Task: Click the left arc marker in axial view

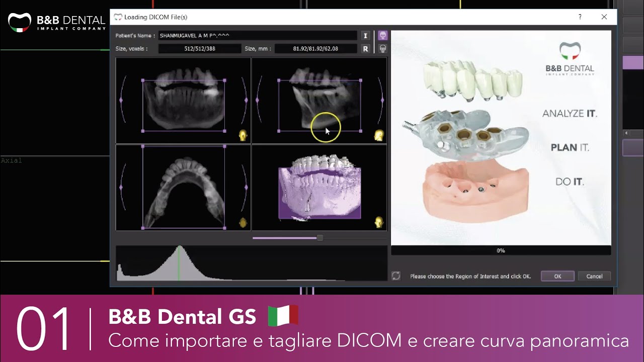Action: coord(121,187)
